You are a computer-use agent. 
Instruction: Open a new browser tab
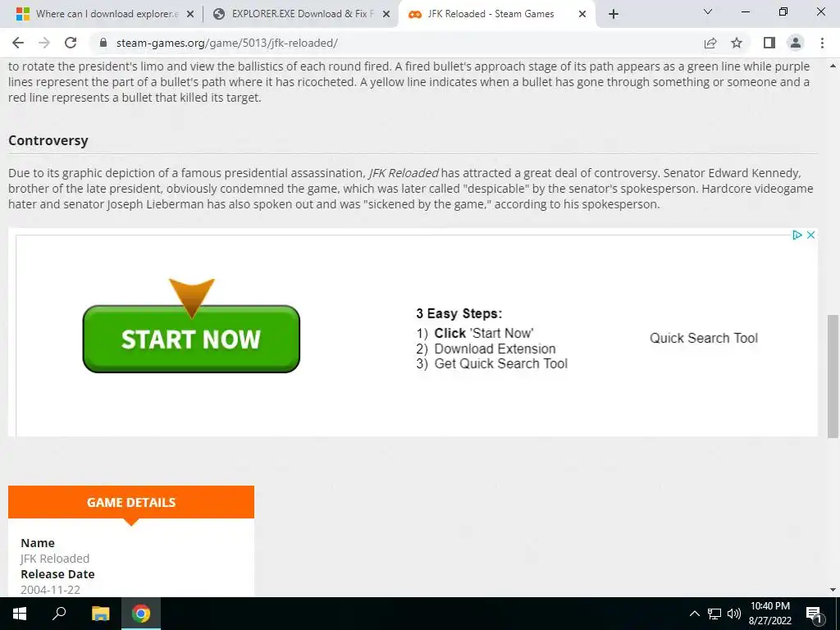(x=614, y=14)
